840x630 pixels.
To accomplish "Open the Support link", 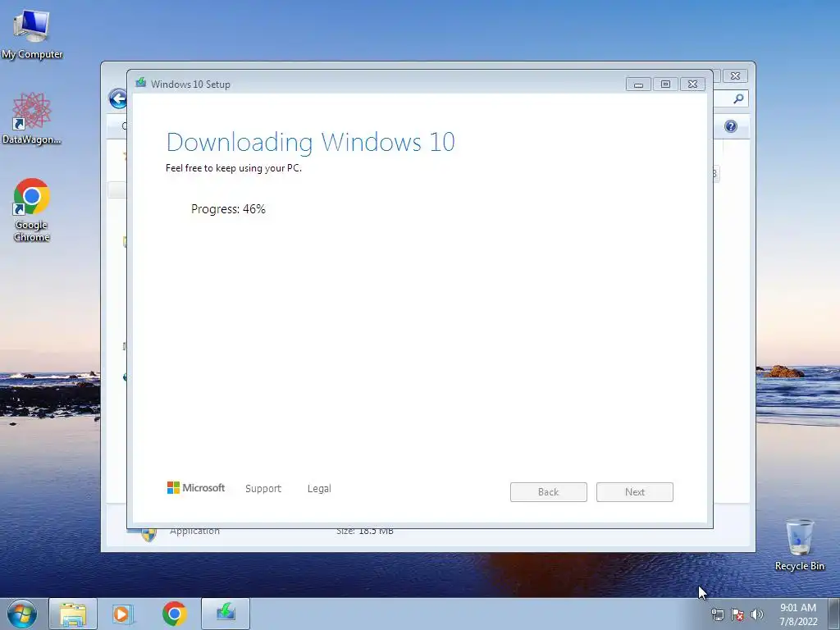I will coord(263,489).
